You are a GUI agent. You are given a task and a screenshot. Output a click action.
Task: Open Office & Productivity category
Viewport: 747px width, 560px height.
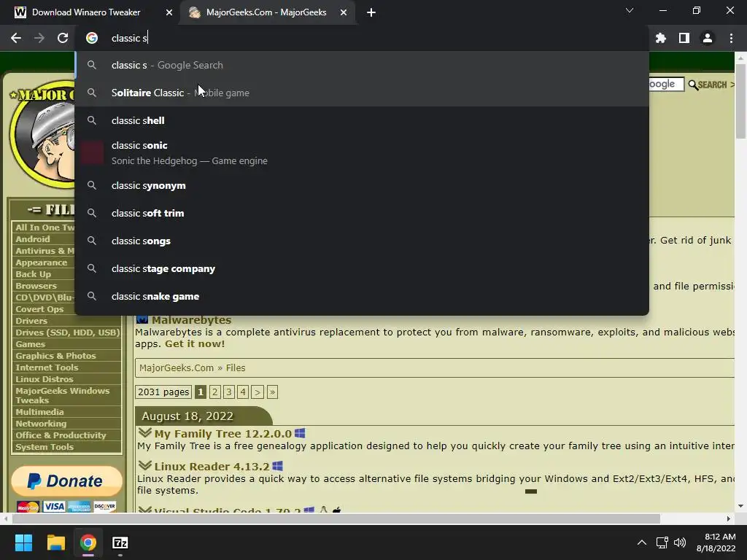pos(61,435)
